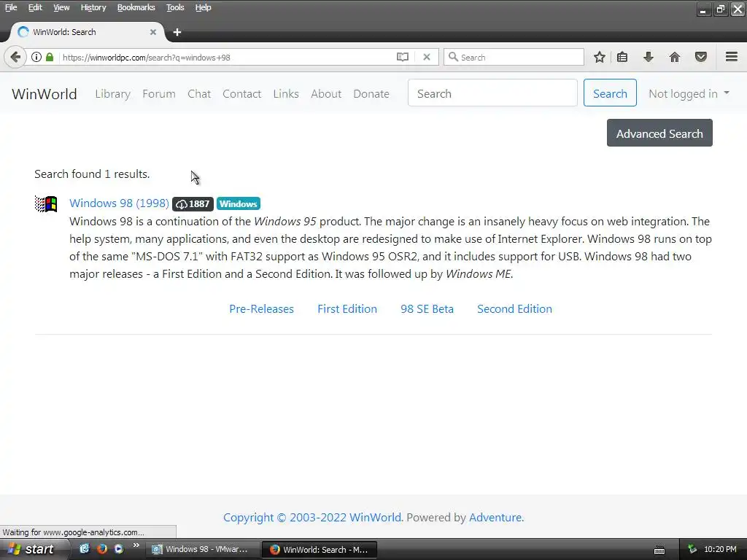Viewport: 747px width, 560px height.
Task: Click the media player quick launch icon
Action: (119, 549)
